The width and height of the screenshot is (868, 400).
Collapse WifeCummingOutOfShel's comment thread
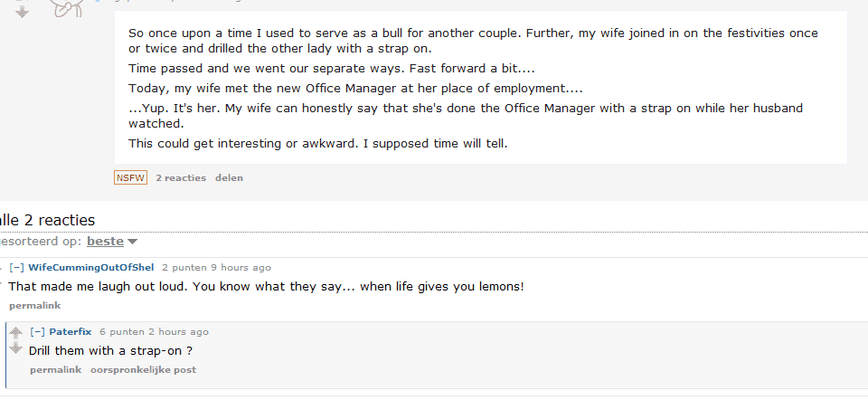coord(17,268)
